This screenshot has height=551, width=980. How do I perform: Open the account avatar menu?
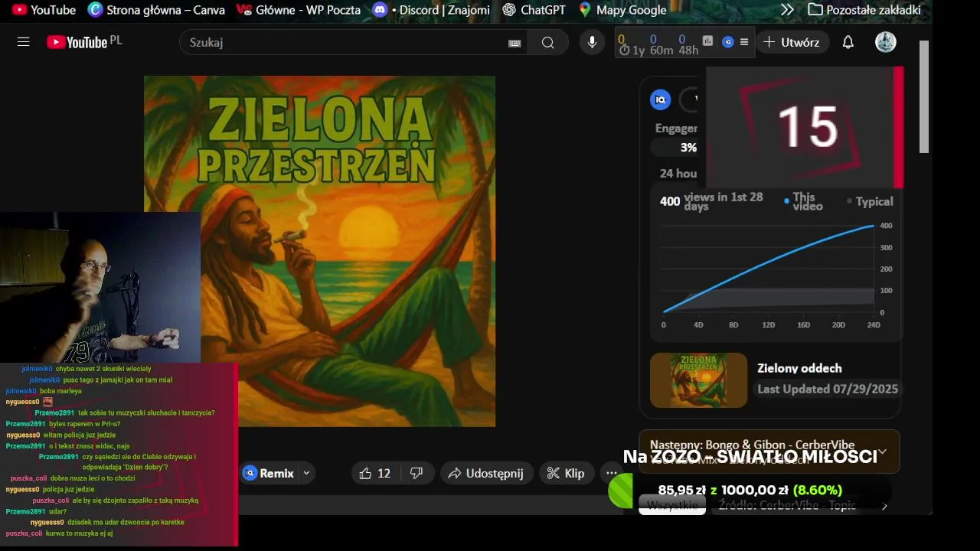[886, 42]
